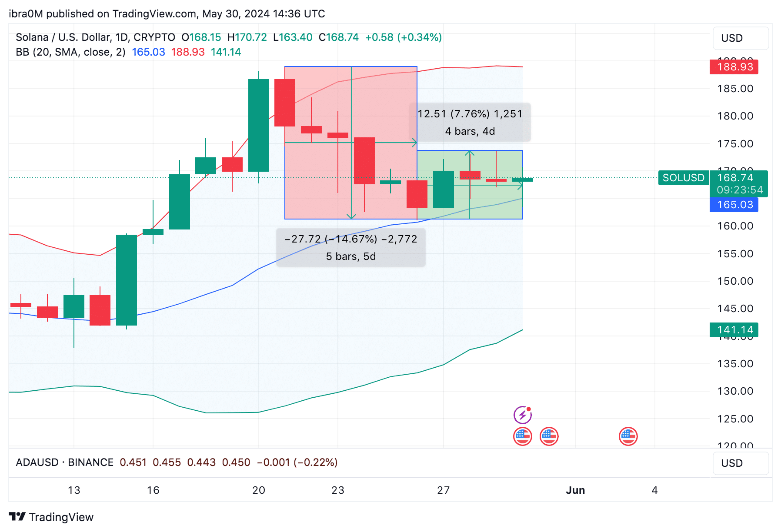Click the high value H170.72 in legend

(x=247, y=37)
